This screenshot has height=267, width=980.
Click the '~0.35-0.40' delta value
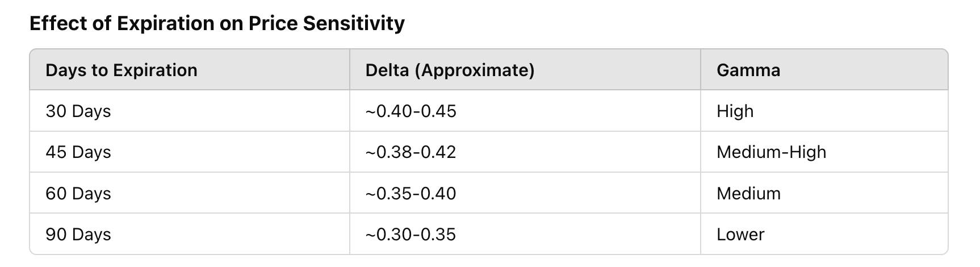pyautogui.click(x=411, y=193)
